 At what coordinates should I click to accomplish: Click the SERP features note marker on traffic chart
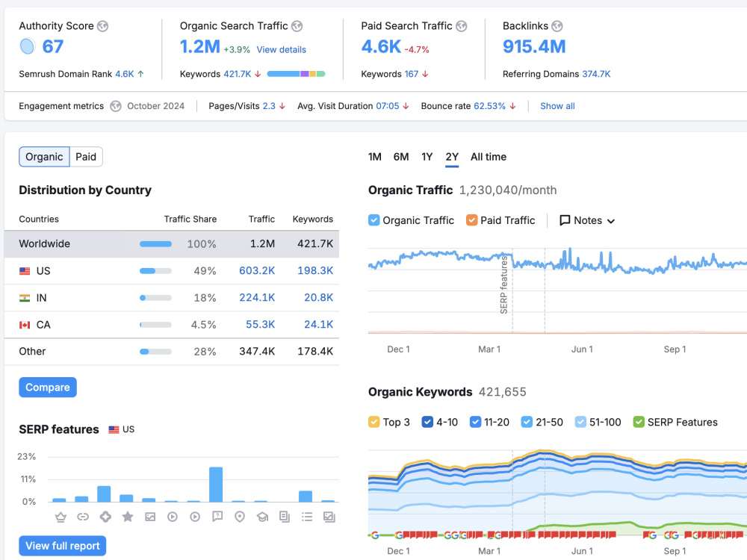(503, 284)
